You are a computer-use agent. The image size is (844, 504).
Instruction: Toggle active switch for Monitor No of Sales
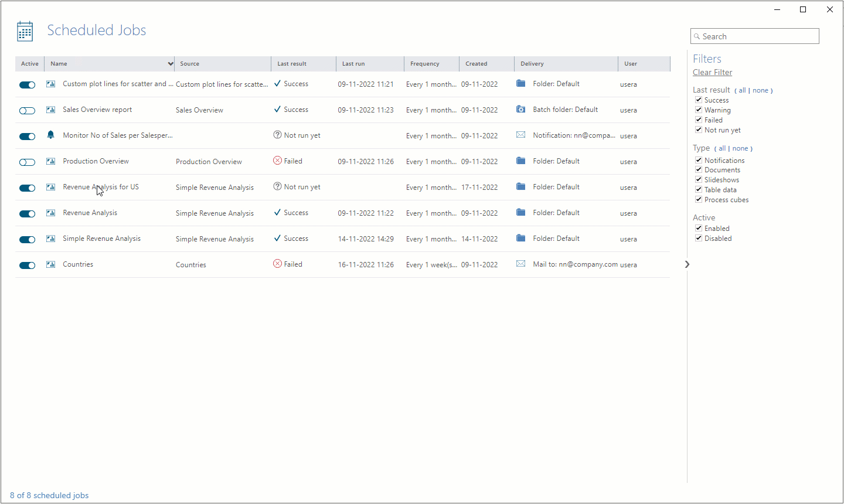[27, 137]
